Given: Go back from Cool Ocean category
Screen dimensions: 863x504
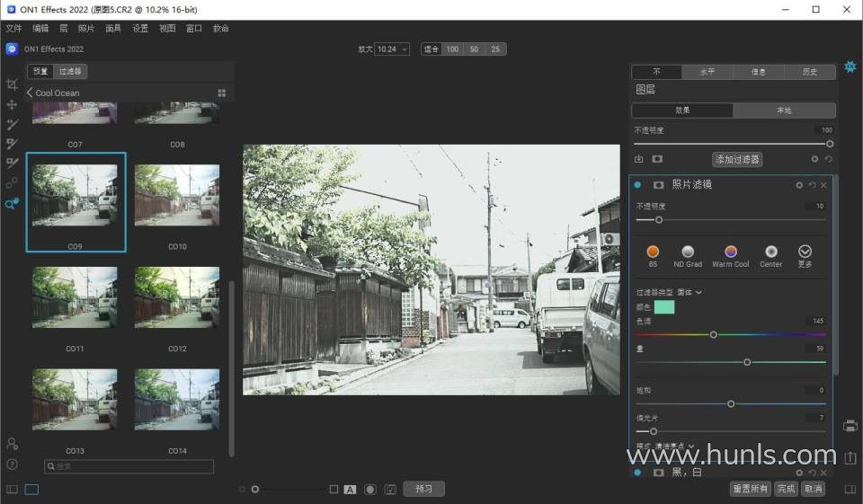Looking at the screenshot, I should [30, 93].
